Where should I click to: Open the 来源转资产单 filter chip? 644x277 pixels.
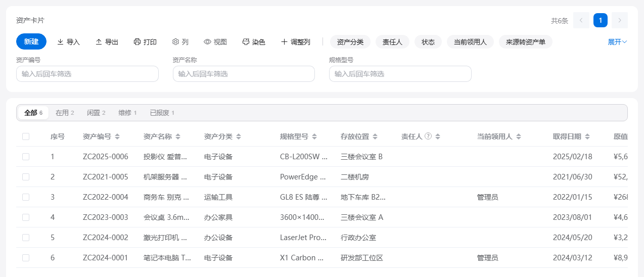526,42
